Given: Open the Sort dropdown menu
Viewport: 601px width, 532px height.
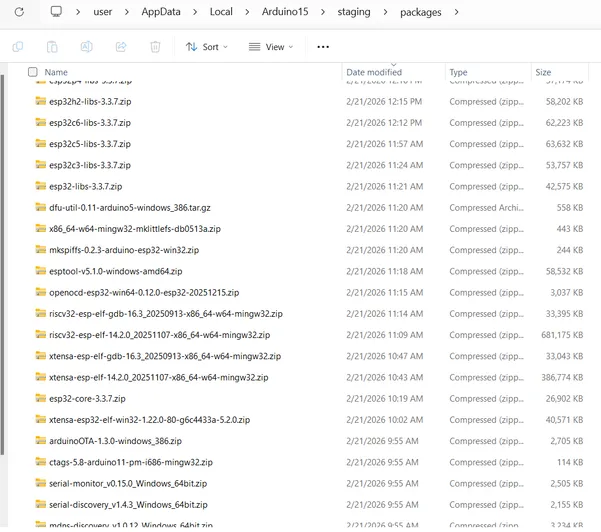Looking at the screenshot, I should tap(207, 47).
